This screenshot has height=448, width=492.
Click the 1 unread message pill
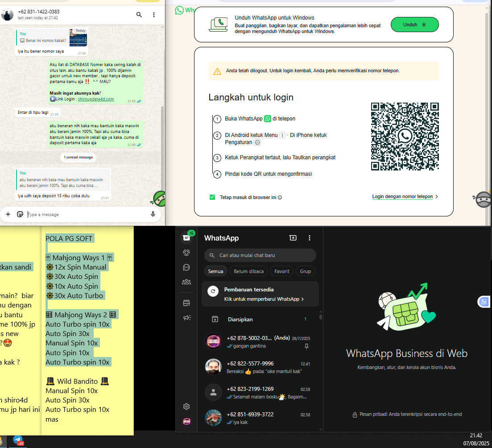[79, 157]
